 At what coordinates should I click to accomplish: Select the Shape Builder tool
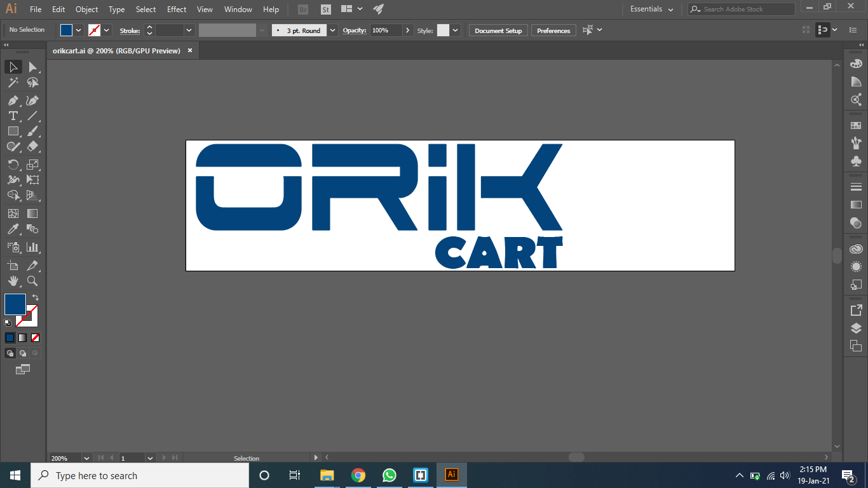pos(13,196)
